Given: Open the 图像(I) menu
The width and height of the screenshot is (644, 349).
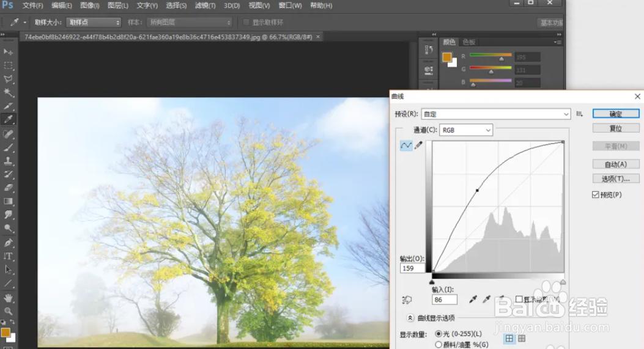Looking at the screenshot, I should (89, 6).
